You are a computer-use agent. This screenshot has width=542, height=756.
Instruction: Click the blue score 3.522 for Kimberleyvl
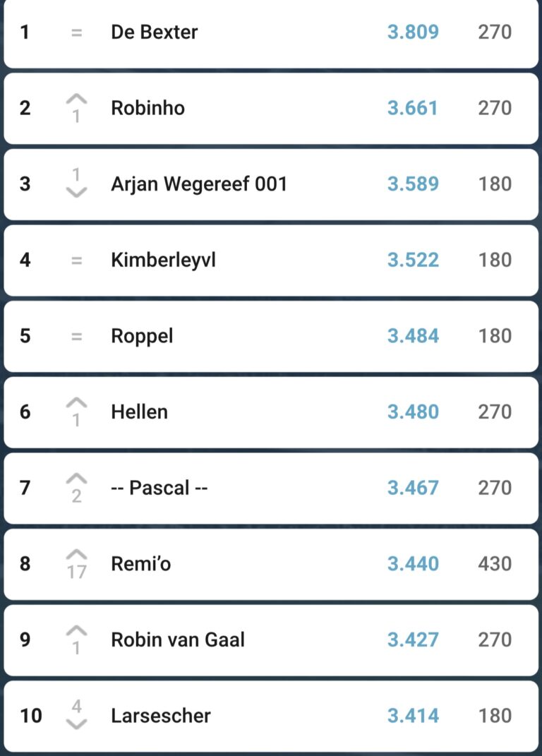[413, 260]
